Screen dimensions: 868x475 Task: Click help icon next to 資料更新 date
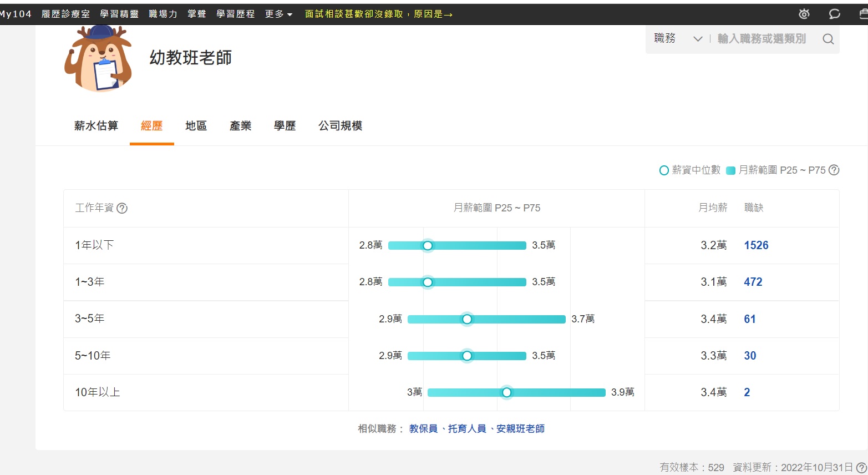[x=861, y=468]
